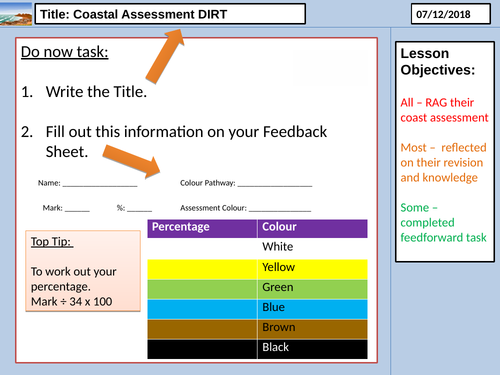500x375 pixels.
Task: Click the 'Top Tip:' heading
Action: [x=52, y=242]
